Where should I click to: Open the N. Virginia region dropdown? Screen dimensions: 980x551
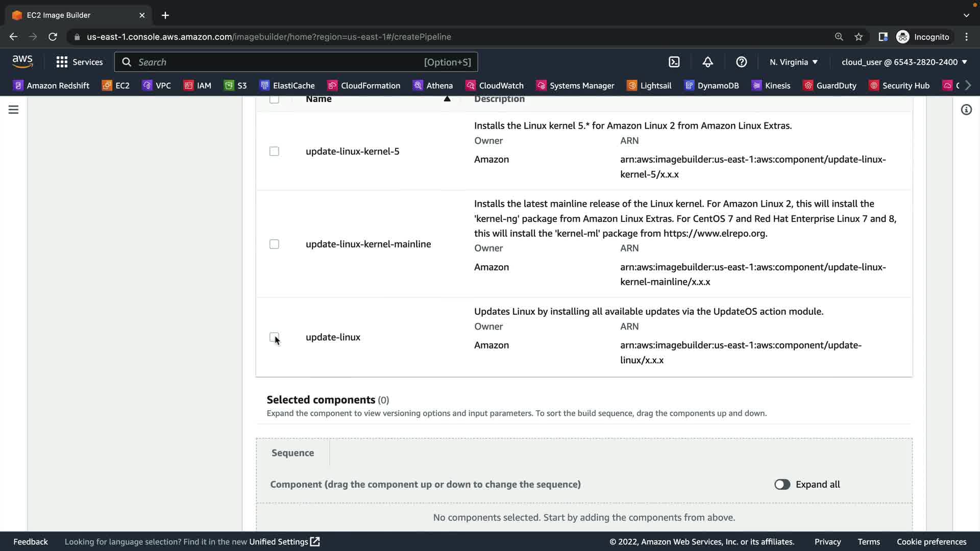pyautogui.click(x=793, y=62)
